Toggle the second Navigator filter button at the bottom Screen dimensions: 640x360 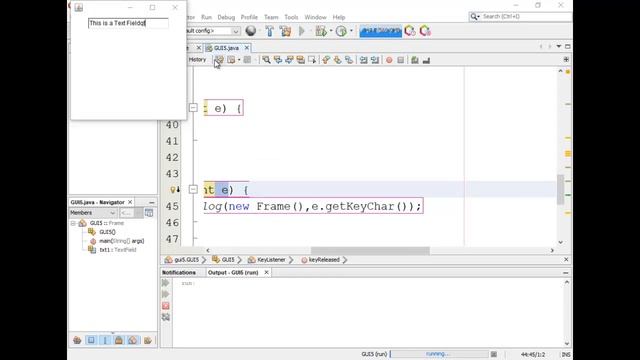91,340
